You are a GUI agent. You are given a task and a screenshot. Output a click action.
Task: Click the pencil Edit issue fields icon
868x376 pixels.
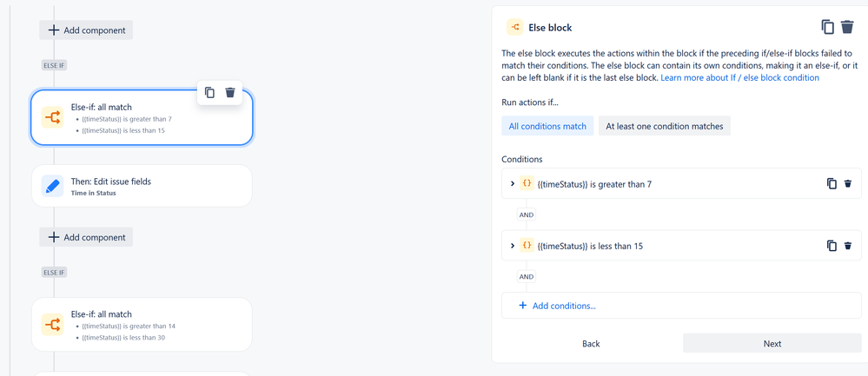(53, 186)
